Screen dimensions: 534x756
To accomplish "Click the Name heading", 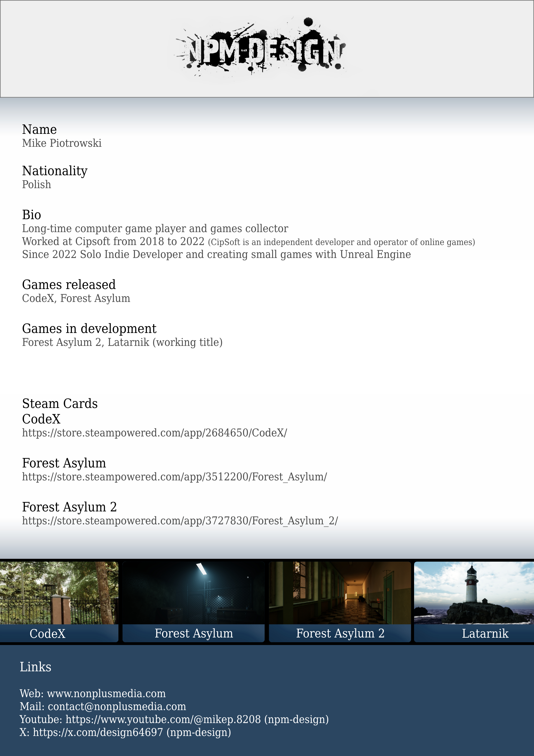I will click(x=39, y=129).
